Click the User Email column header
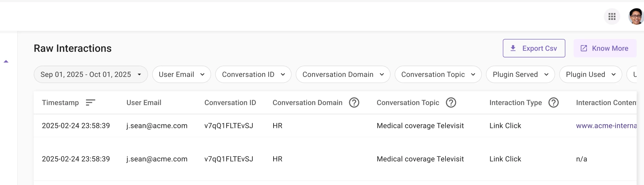The height and width of the screenshot is (185, 644). pyautogui.click(x=144, y=103)
